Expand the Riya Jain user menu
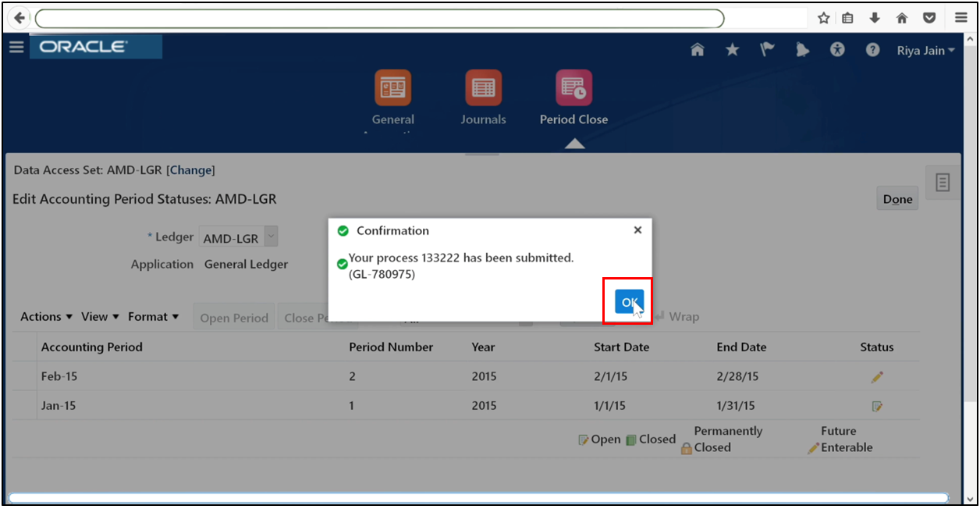The height and width of the screenshot is (509, 980). coord(925,49)
